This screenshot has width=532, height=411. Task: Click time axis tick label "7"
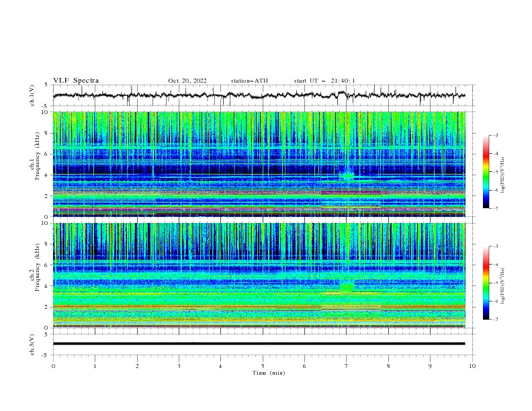click(x=347, y=366)
